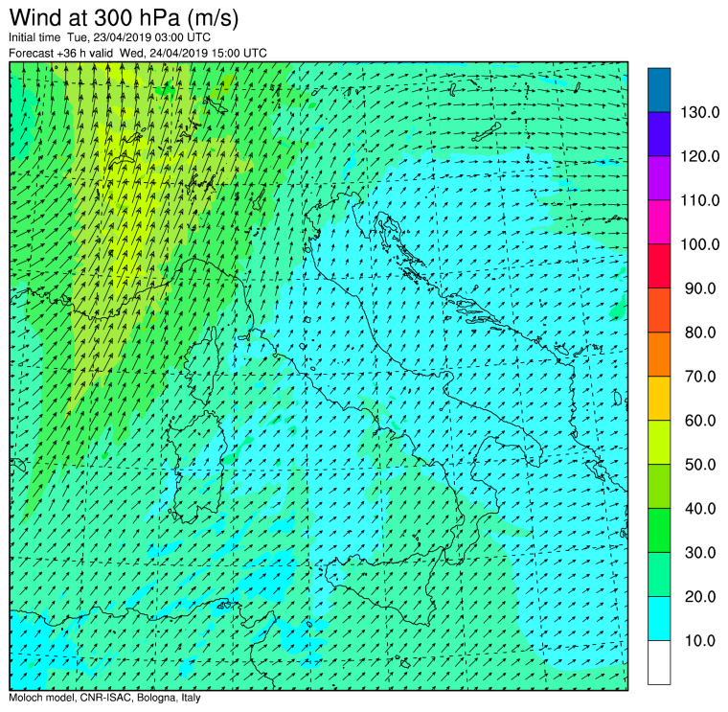Image resolution: width=728 pixels, height=712 pixels.
Task: Click Sicily island on the wind map
Action: [385, 587]
